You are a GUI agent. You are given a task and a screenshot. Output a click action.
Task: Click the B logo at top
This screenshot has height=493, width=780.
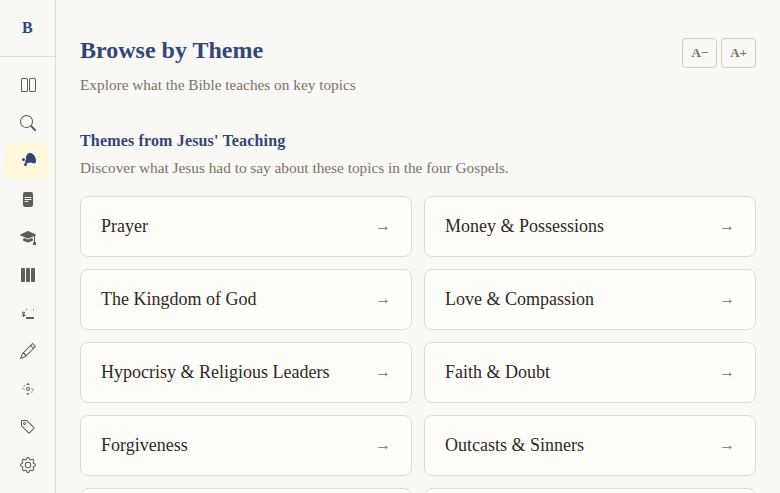pos(28,28)
